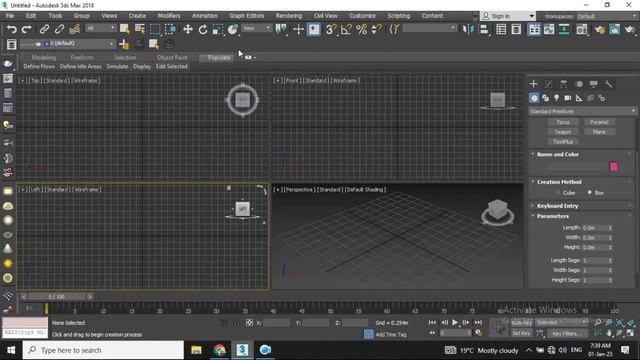Viewport: 640px width, 360px height.
Task: Open the Rendering menu
Action: [x=289, y=16]
